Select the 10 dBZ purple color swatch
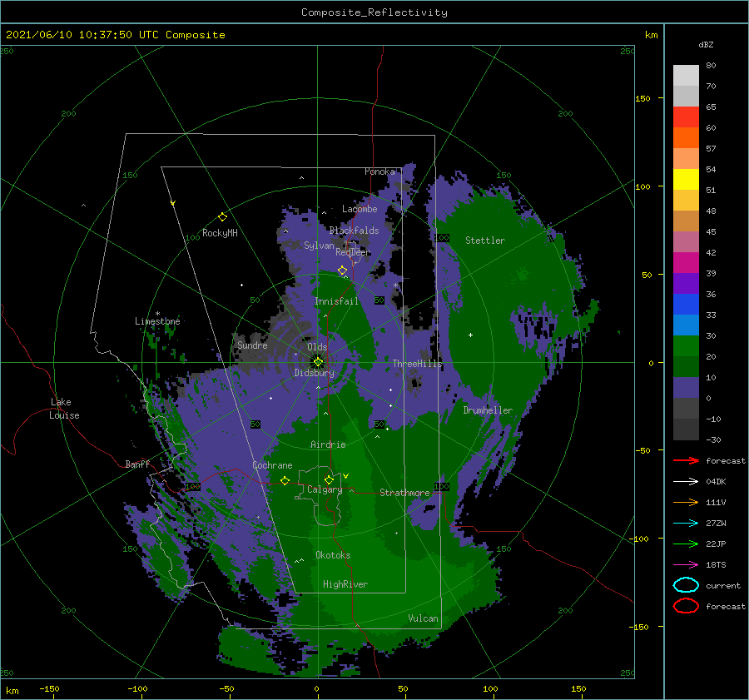Screen dimensions: 749x700 point(686,388)
